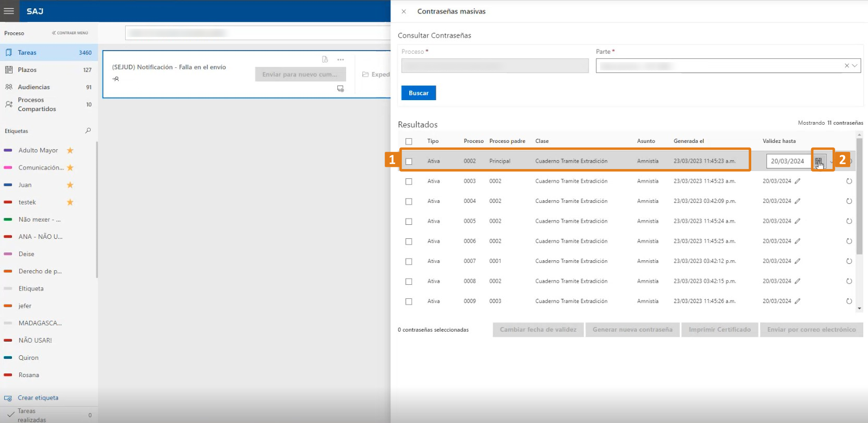Open Audiencias in the sidebar
The width and height of the screenshot is (868, 423).
(x=48, y=87)
